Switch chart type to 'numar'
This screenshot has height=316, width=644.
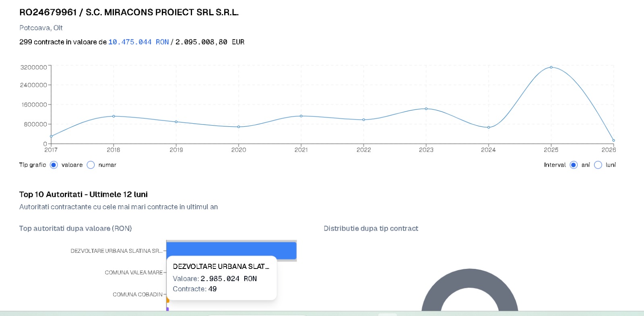click(91, 165)
